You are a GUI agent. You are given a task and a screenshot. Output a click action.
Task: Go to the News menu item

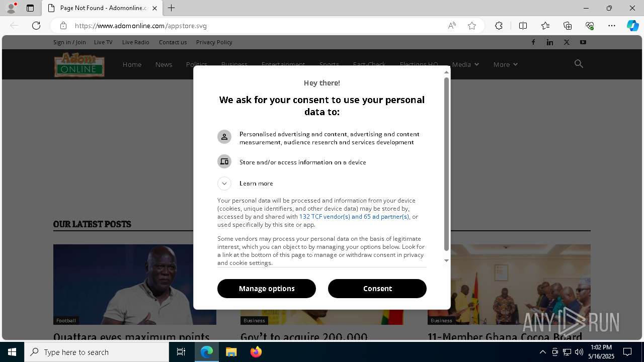coord(164,64)
